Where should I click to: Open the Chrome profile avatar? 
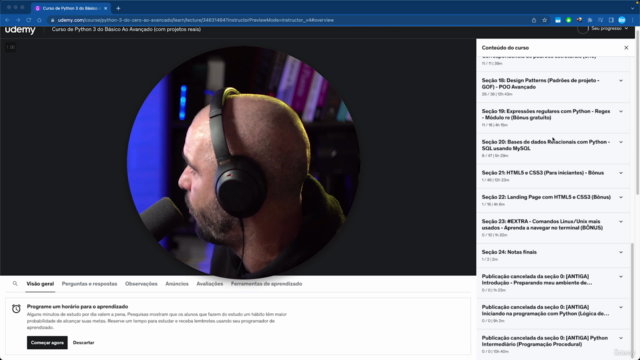(x=622, y=20)
